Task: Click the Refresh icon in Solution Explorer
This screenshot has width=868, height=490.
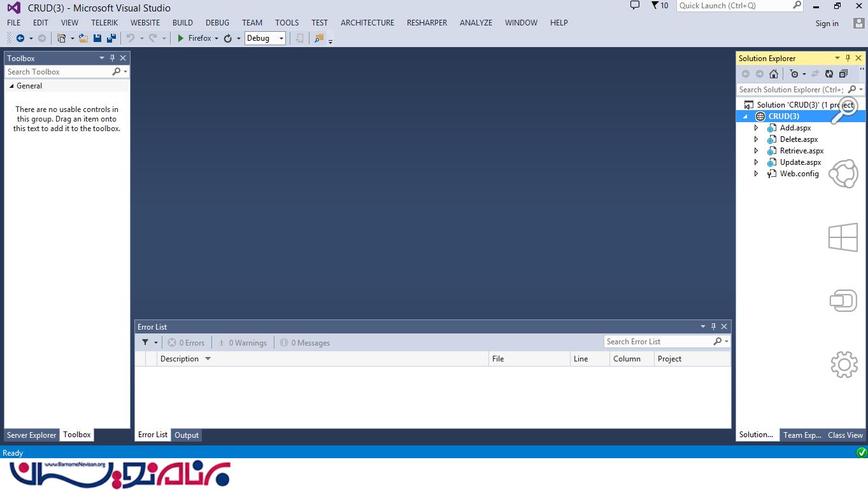Action: 829,74
